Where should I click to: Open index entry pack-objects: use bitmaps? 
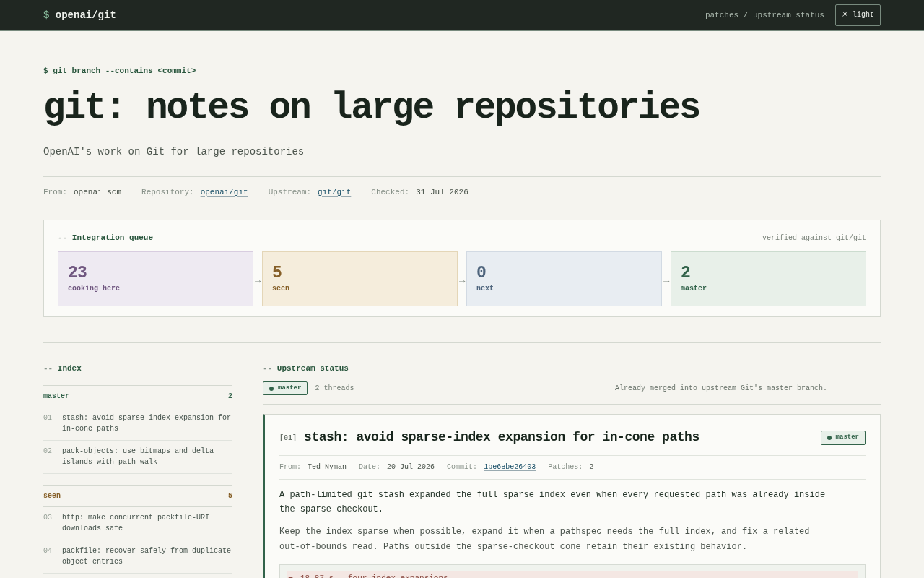138,457
